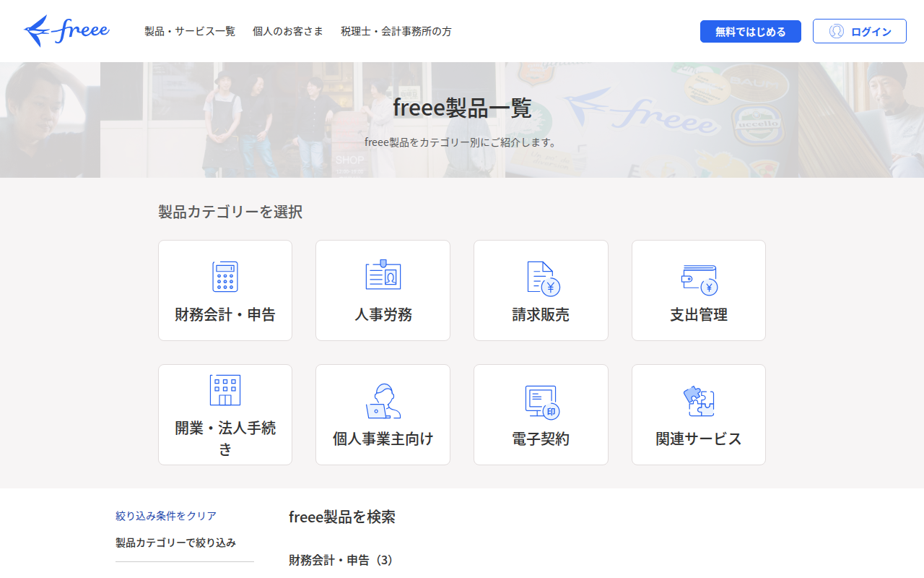Select the 人事労務 category label

click(383, 315)
